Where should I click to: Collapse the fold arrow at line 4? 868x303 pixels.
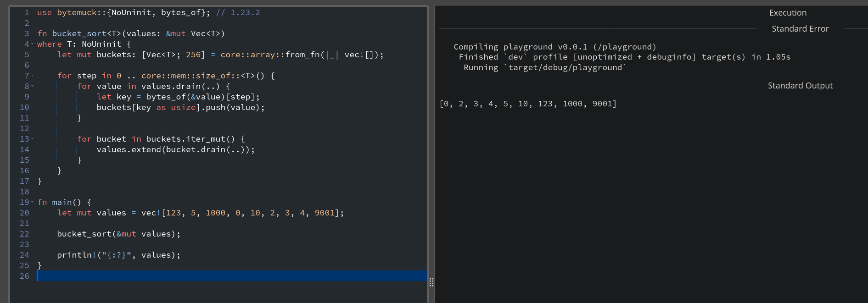[x=32, y=44]
